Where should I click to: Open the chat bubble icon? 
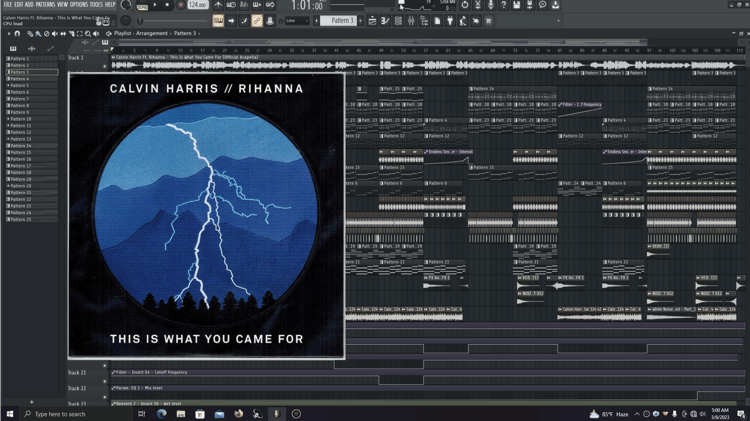tap(542, 5)
